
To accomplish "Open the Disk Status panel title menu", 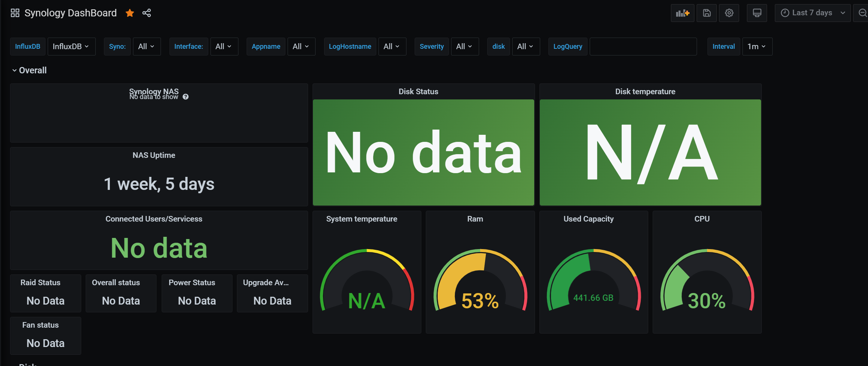I will click(x=418, y=92).
